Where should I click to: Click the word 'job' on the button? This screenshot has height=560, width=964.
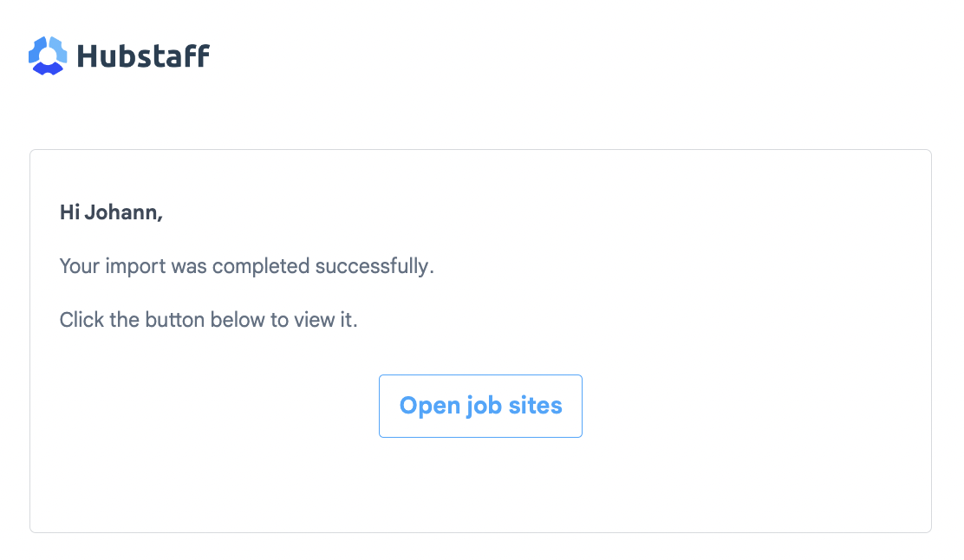tap(484, 406)
